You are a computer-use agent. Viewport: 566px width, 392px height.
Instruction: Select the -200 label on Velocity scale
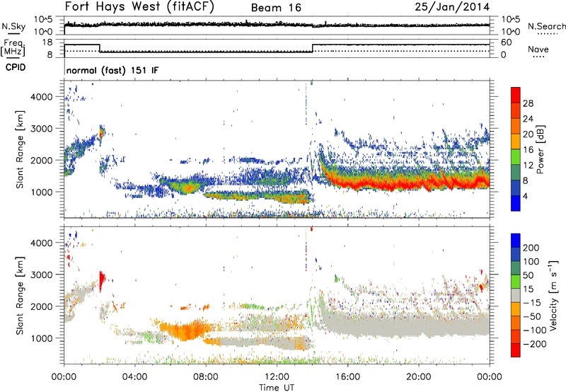pos(535,344)
